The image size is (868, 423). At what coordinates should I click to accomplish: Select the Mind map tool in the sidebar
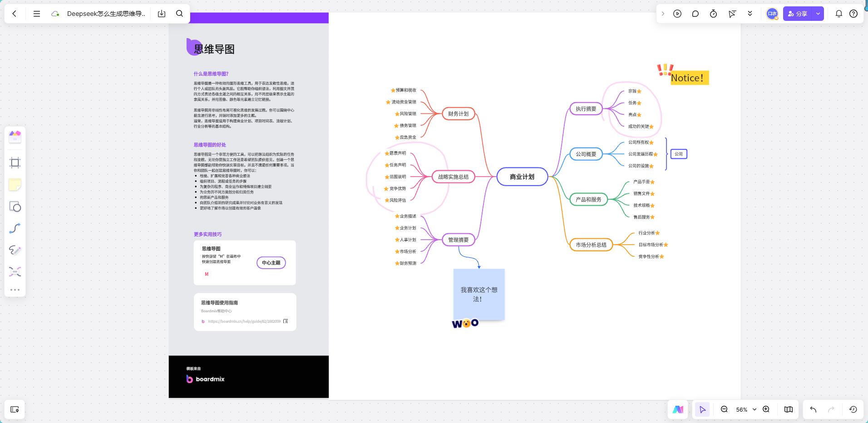(15, 271)
